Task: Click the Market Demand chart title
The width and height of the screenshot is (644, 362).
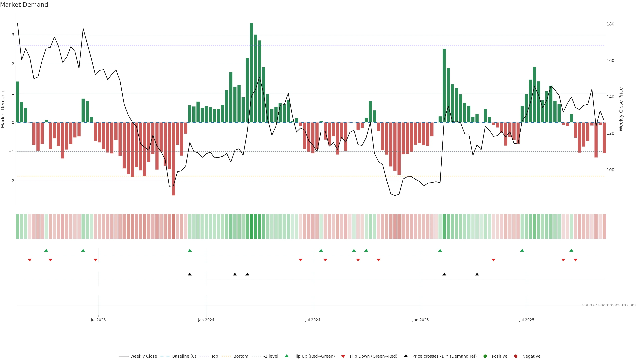Action: [24, 5]
